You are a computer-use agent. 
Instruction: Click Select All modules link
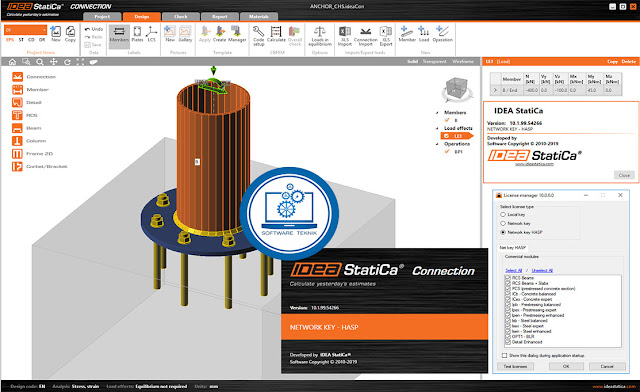coord(513,270)
